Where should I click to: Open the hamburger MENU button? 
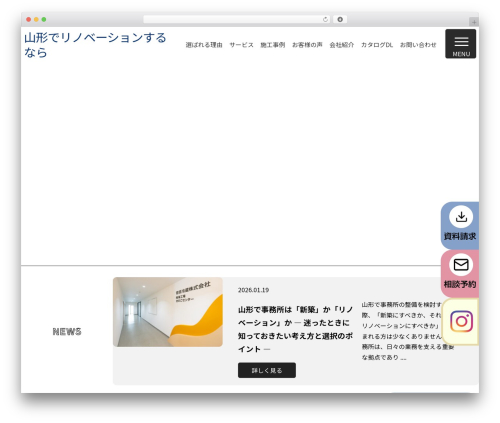coord(460,44)
